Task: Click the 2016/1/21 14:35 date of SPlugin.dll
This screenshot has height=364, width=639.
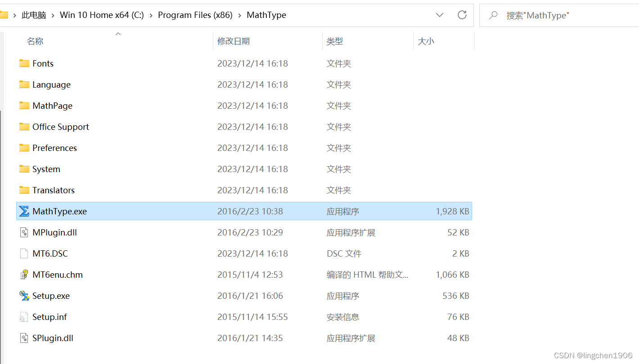Action: 250,338
